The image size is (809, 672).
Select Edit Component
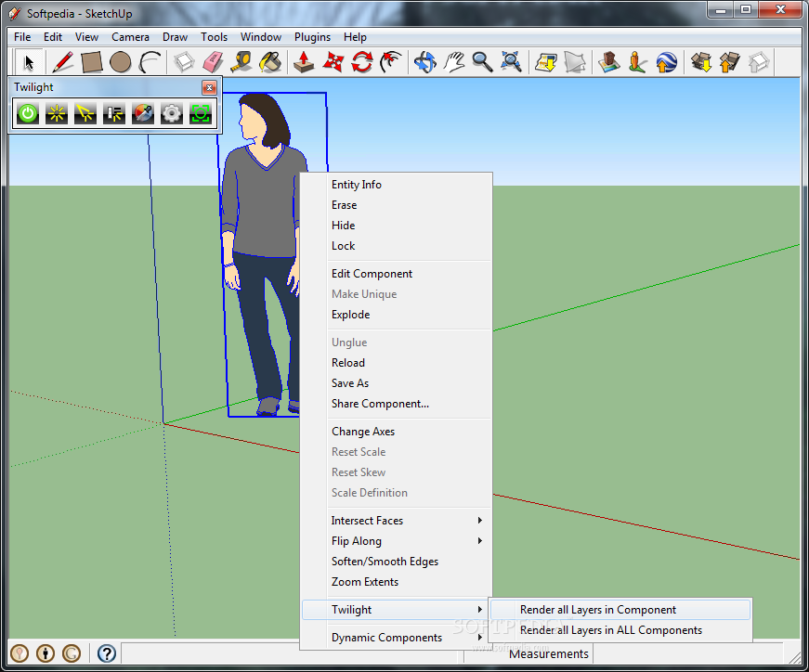(397, 274)
